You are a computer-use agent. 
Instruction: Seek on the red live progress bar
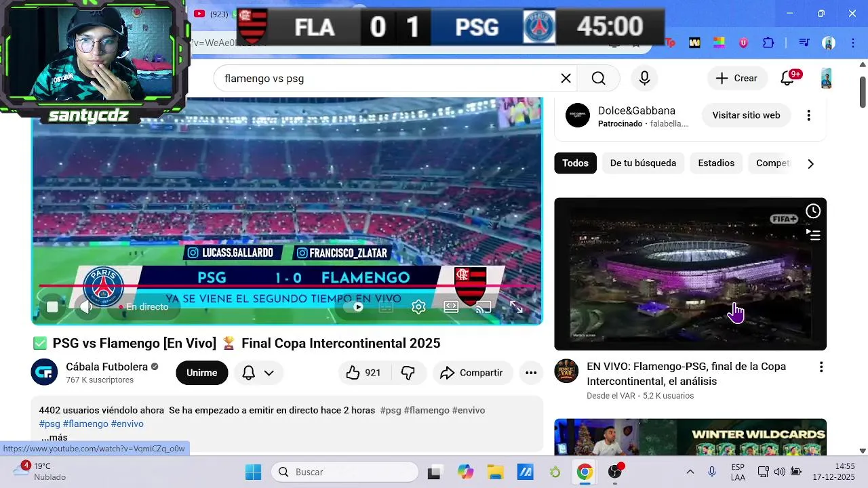[287, 287]
